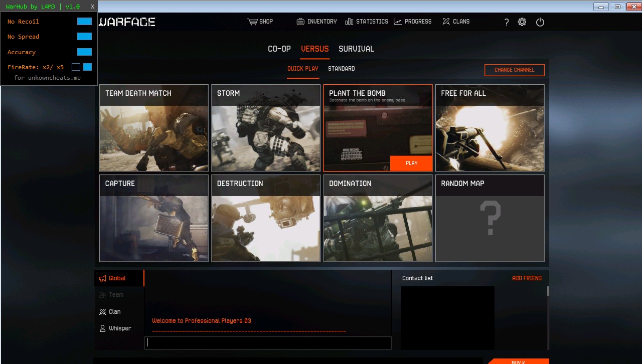Choose the QUICK PLAY sub-tab

click(x=303, y=69)
